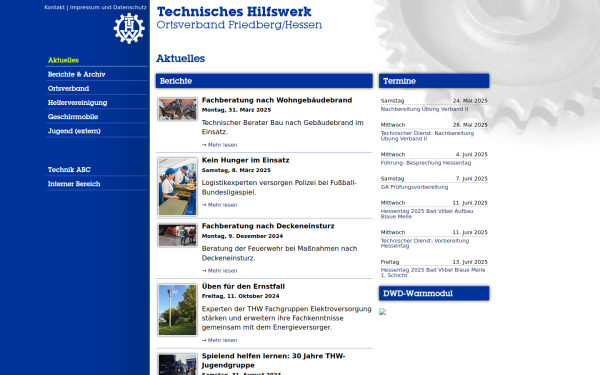Screen dimensions: 600x375
Task: Click the date 7. Juni 2025
Action: (471, 179)
